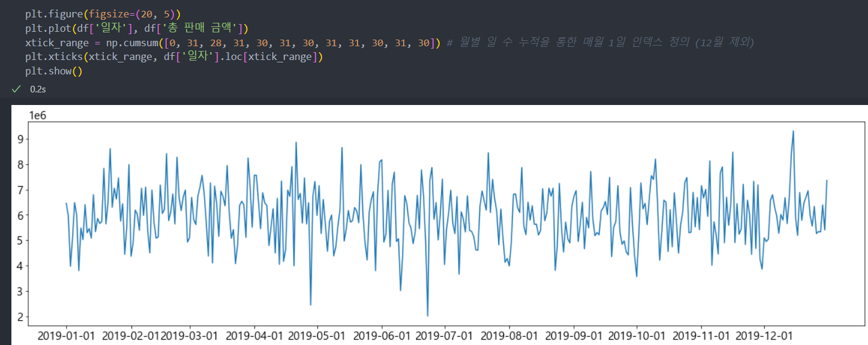The width and height of the screenshot is (868, 345).
Task: Click the 2019-03-01 x-axis tick label
Action: pos(190,335)
